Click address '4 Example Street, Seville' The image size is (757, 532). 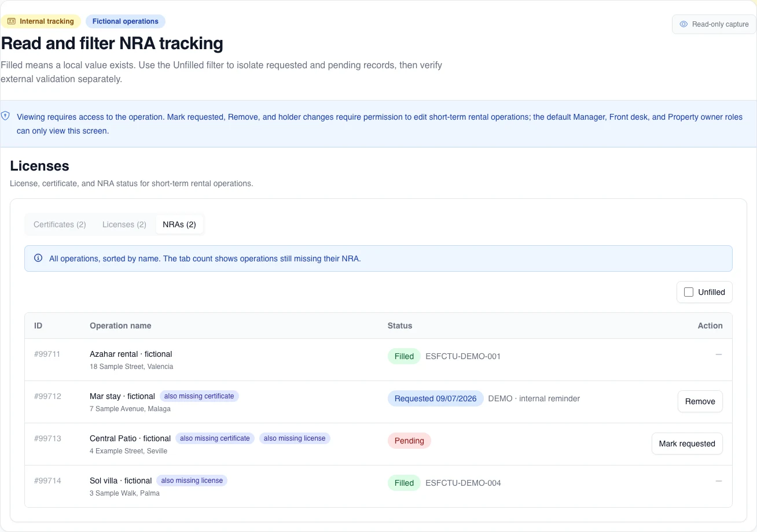[x=128, y=451]
